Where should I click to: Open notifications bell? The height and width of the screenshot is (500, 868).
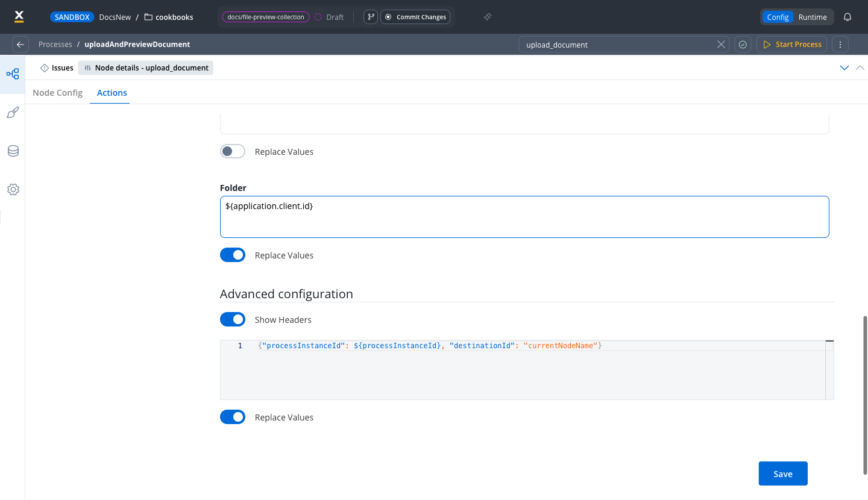[x=848, y=17]
